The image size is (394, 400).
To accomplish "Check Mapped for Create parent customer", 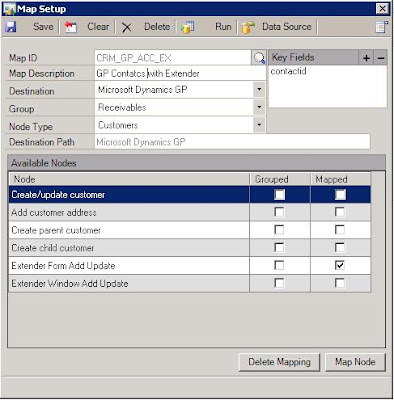I will [x=340, y=230].
